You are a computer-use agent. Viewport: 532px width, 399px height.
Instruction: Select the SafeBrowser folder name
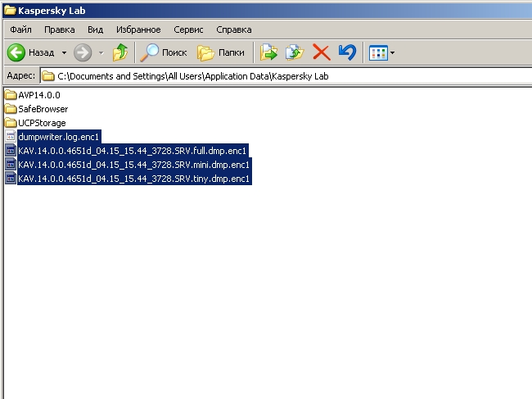(43, 109)
